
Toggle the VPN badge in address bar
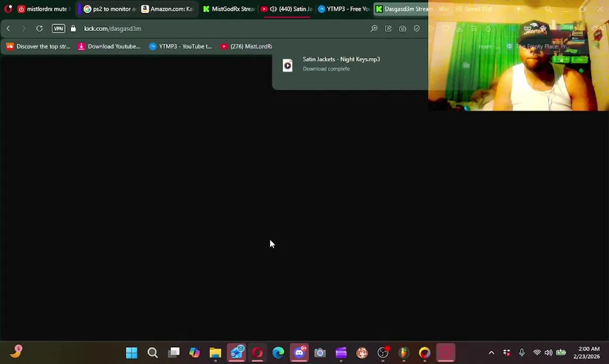coord(58,29)
